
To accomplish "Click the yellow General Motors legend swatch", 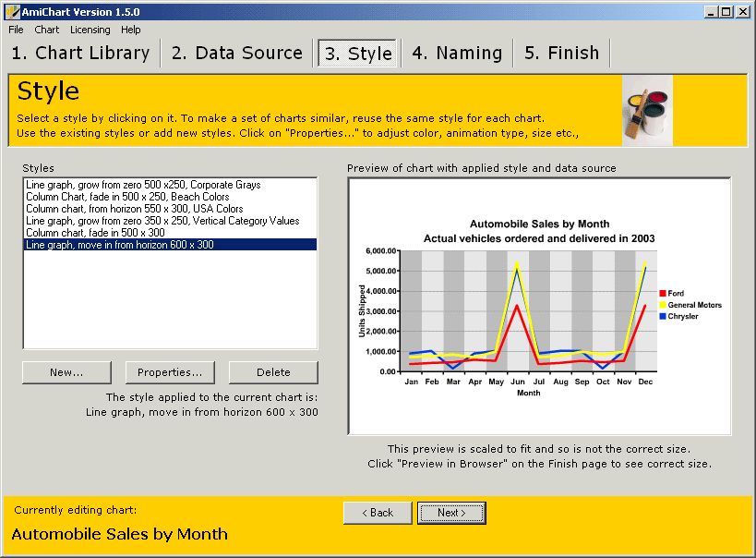I will (x=662, y=305).
